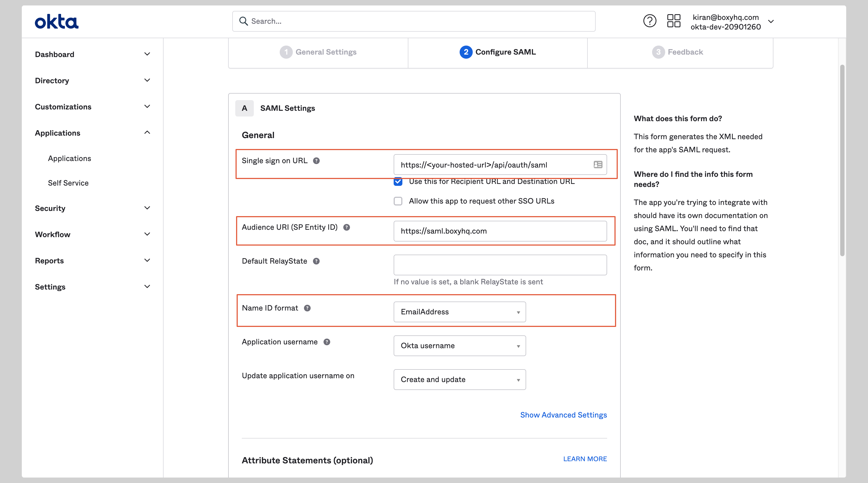868x483 pixels.
Task: Uncheck Use this for Recipient URL and Destination URL
Action: 398,181
